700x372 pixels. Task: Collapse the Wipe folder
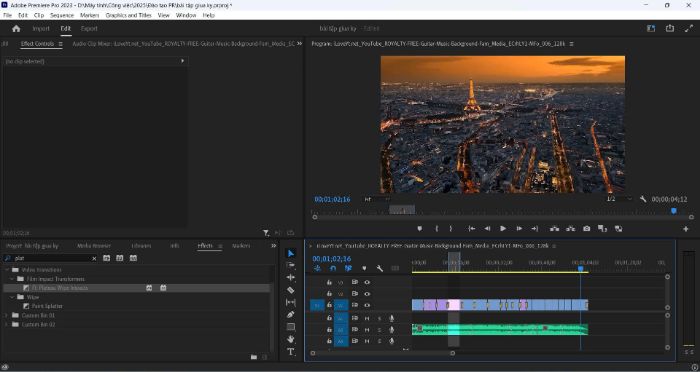(12, 297)
